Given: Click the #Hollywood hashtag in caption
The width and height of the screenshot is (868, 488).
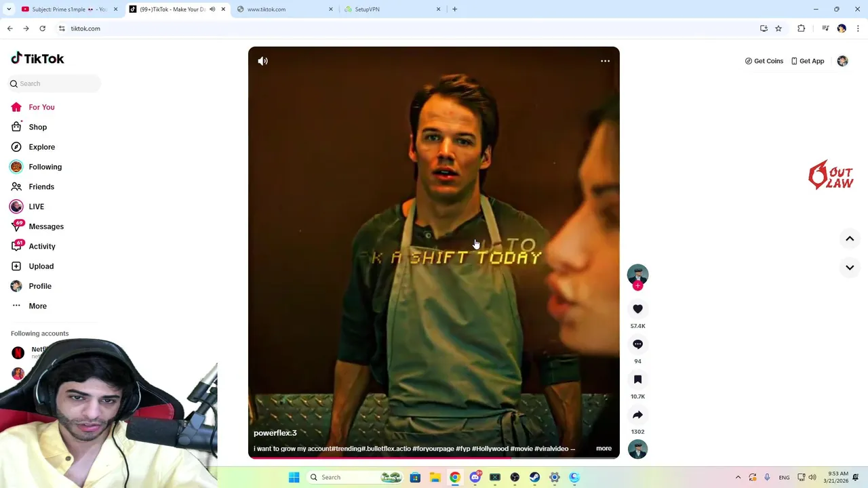Looking at the screenshot, I should tap(490, 449).
